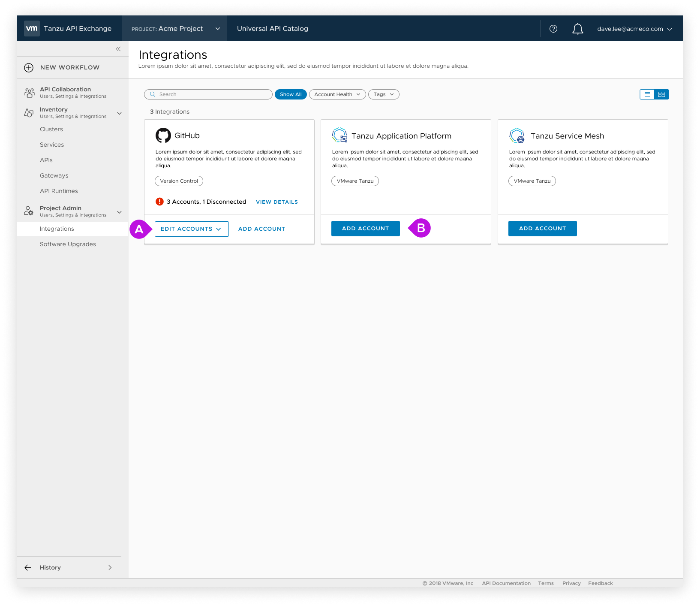Click the History back arrow icon
Screen dimensions: 700x606
click(x=28, y=567)
